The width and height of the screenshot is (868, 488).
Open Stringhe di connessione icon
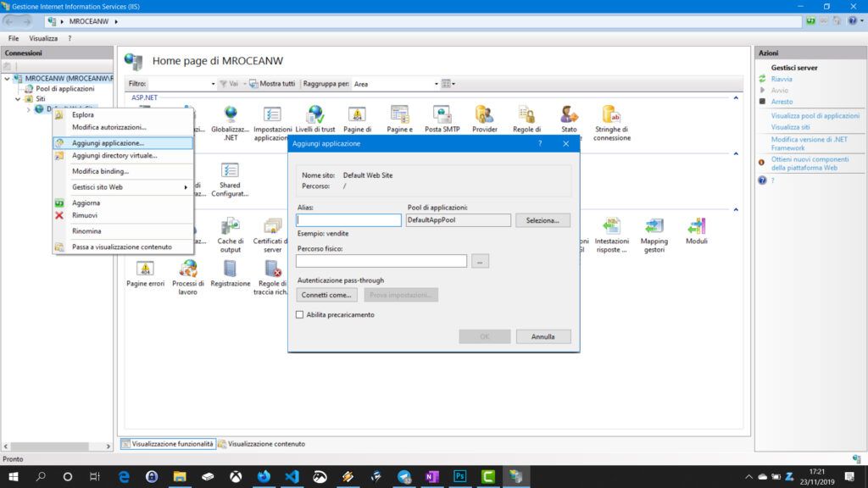tap(612, 123)
